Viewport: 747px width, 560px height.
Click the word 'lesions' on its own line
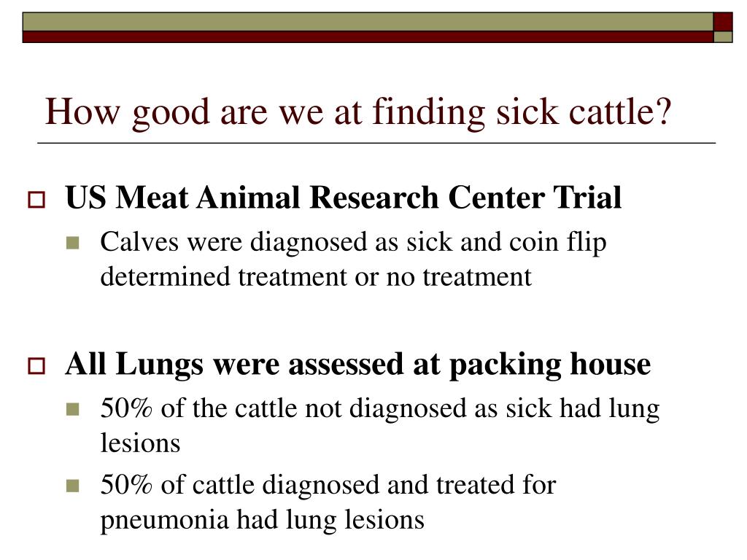(140, 443)
